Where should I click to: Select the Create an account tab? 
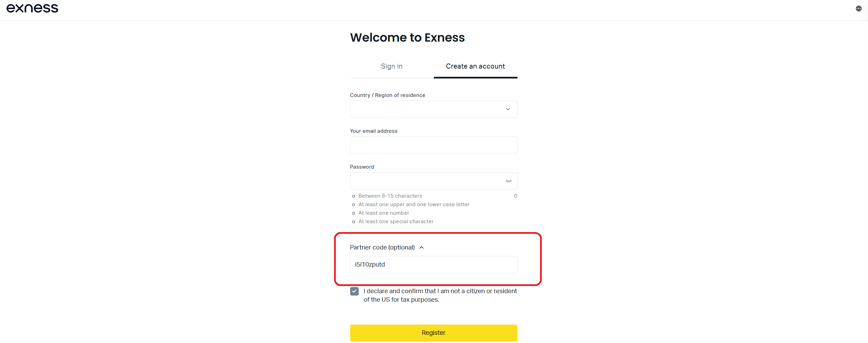[x=475, y=66]
